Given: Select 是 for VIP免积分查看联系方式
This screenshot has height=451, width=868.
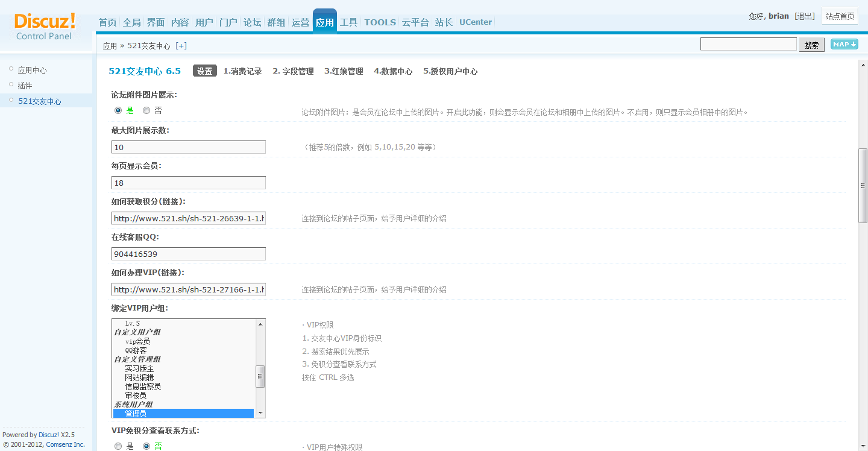Looking at the screenshot, I should 118,446.
